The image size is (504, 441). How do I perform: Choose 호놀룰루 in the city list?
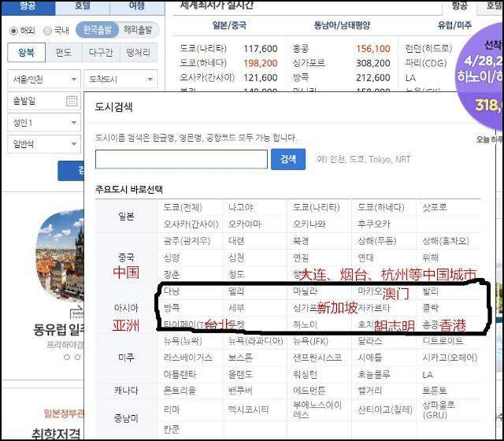coord(374,375)
